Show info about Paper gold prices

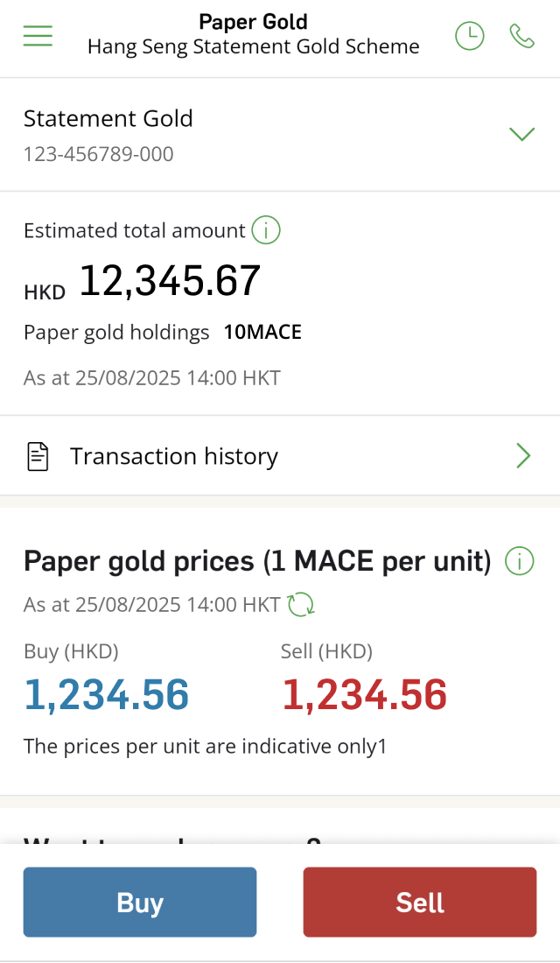(520, 561)
